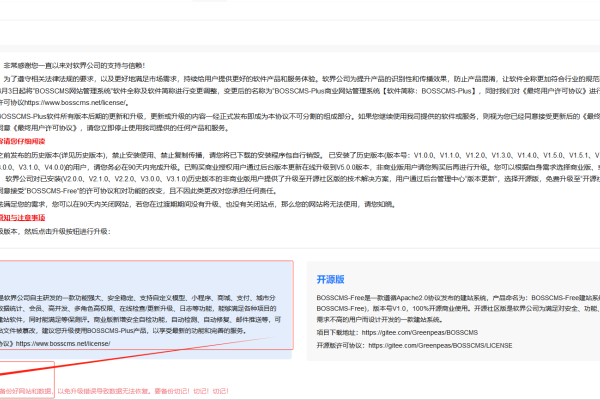Click the historical version numbers line starting V1.0.0
The width and height of the screenshot is (600, 400).
click(300, 155)
